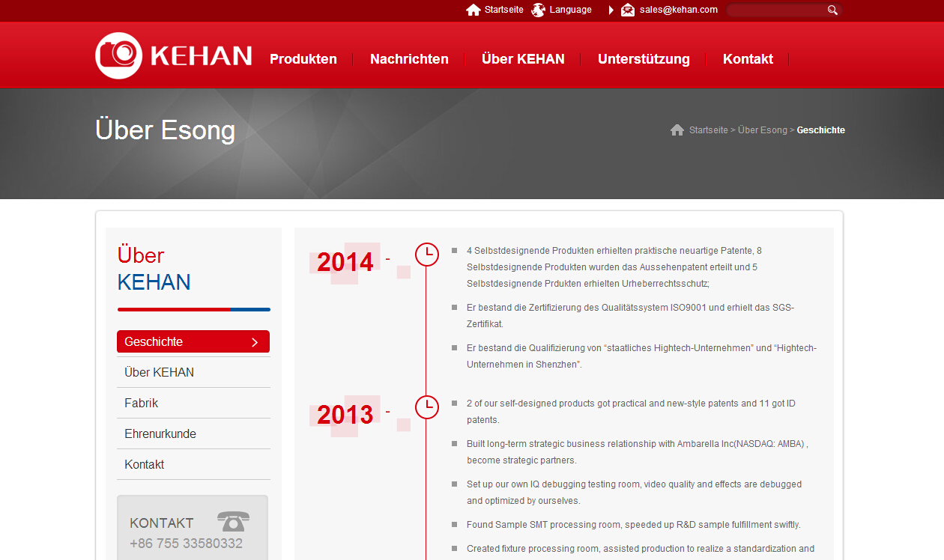
Task: Click the Ambarella Inc partnership paragraph
Action: [x=637, y=452]
